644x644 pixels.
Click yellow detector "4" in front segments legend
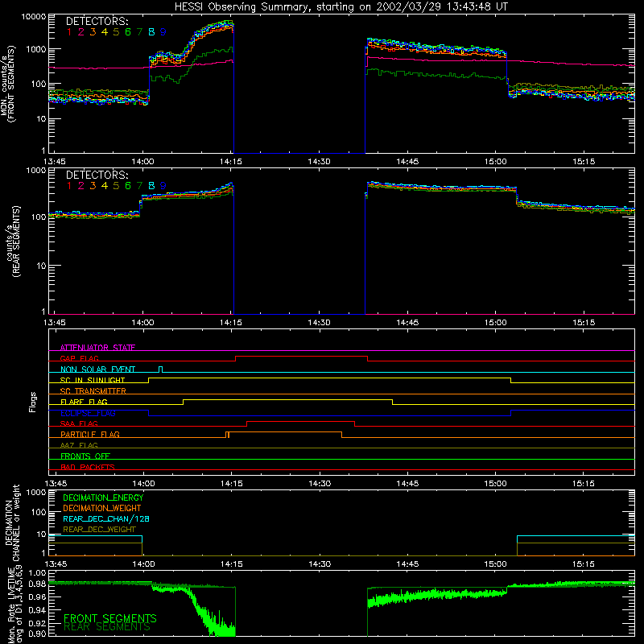click(105, 32)
